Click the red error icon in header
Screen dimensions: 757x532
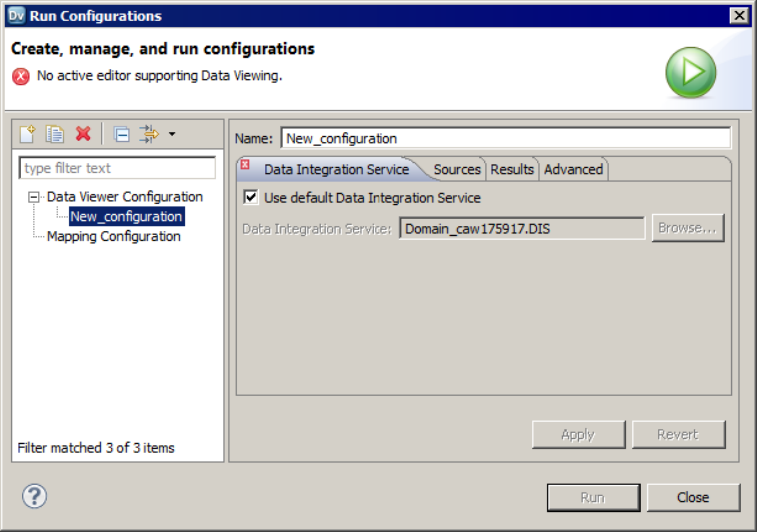click(x=21, y=75)
